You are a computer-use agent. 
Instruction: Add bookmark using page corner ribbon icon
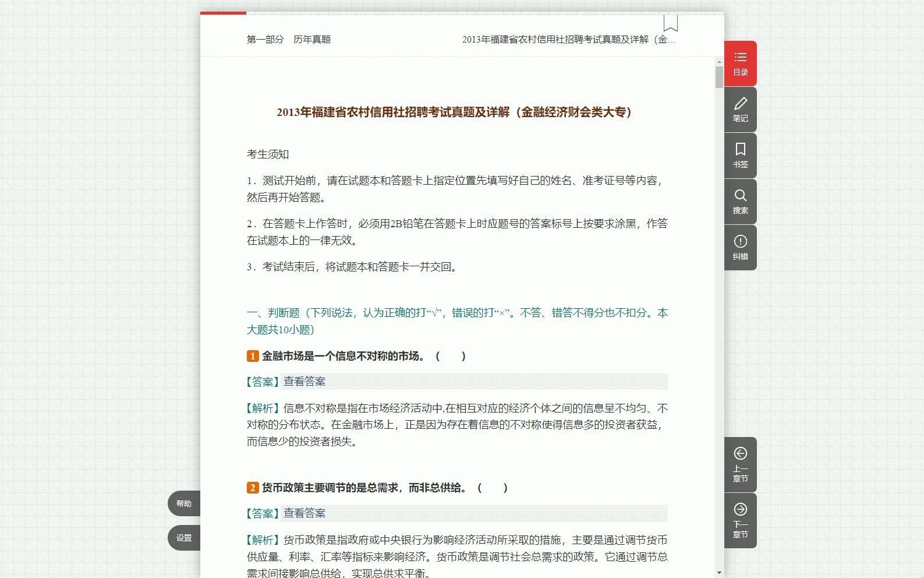click(671, 23)
